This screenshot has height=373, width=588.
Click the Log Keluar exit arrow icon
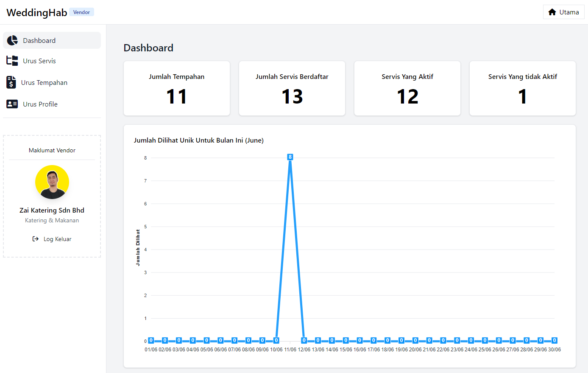36,239
